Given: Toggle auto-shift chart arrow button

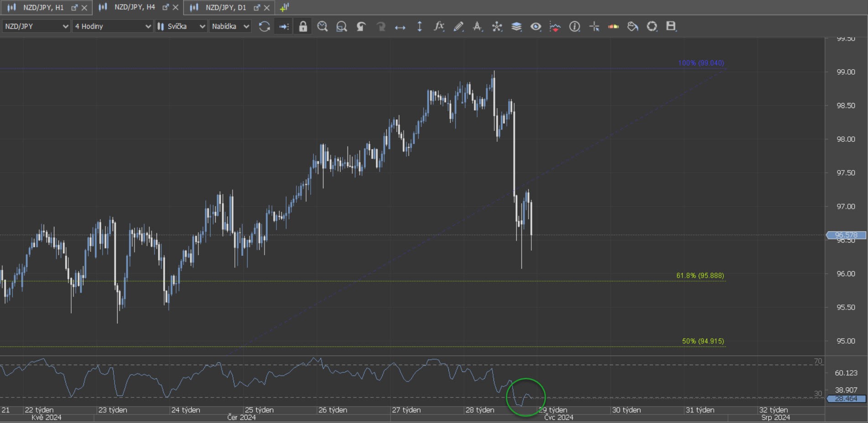Looking at the screenshot, I should pyautogui.click(x=284, y=26).
